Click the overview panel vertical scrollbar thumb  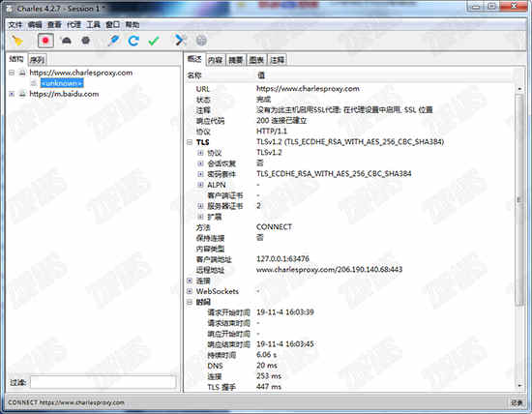[519, 200]
